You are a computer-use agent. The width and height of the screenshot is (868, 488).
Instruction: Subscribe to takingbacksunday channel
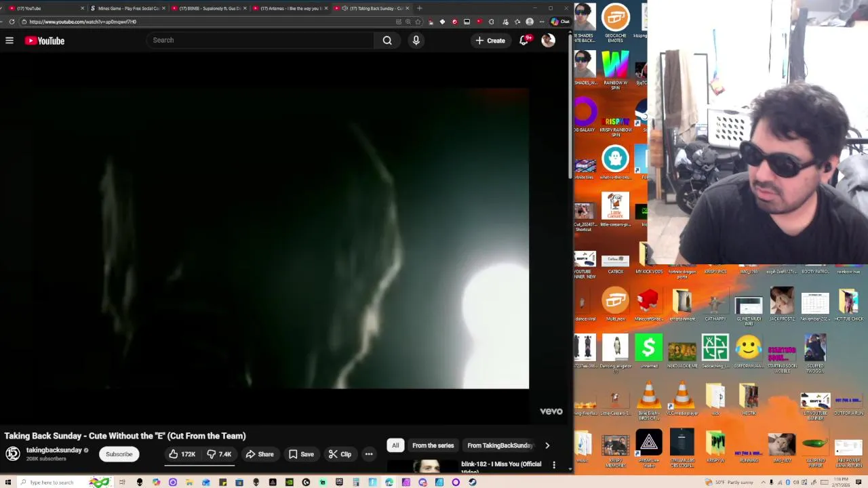[x=119, y=454]
